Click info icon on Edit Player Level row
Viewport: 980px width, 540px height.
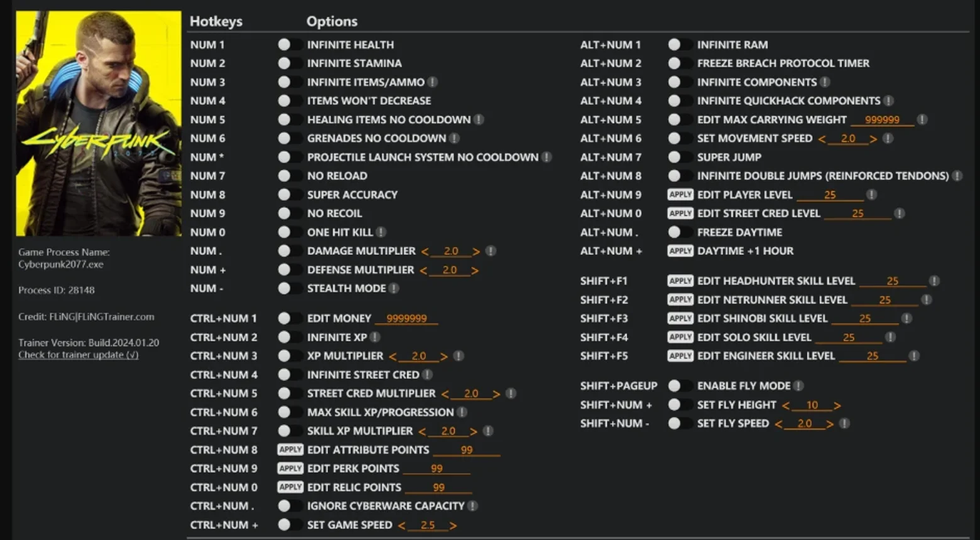click(x=871, y=195)
